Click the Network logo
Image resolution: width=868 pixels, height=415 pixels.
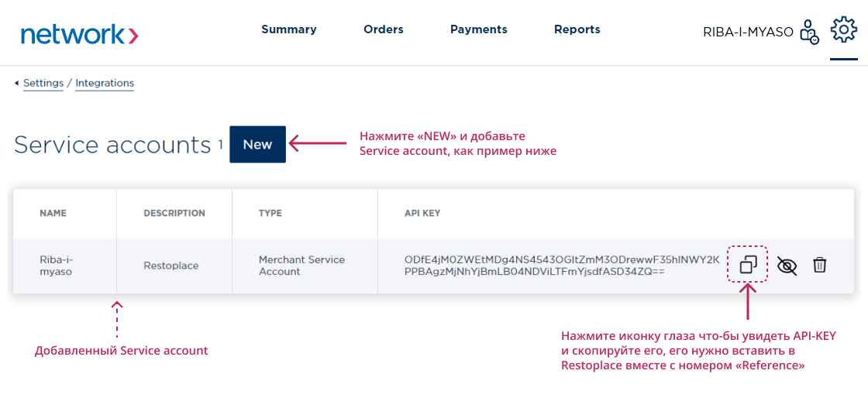tap(79, 33)
